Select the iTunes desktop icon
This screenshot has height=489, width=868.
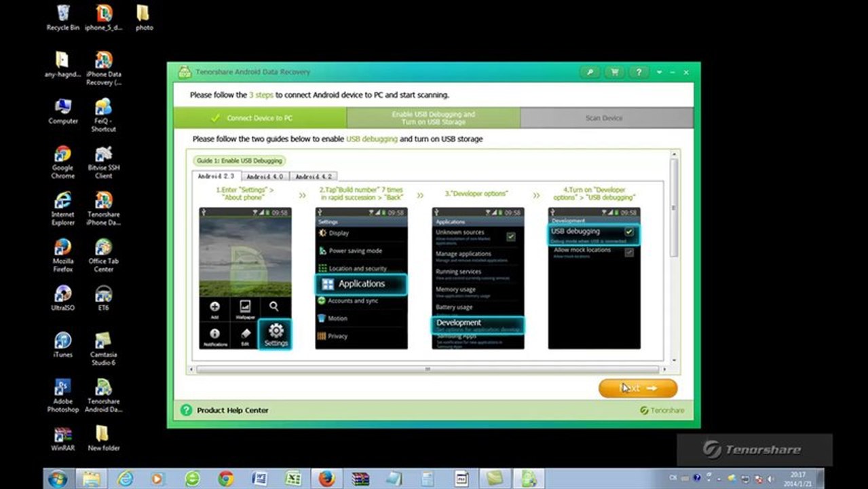coord(62,345)
